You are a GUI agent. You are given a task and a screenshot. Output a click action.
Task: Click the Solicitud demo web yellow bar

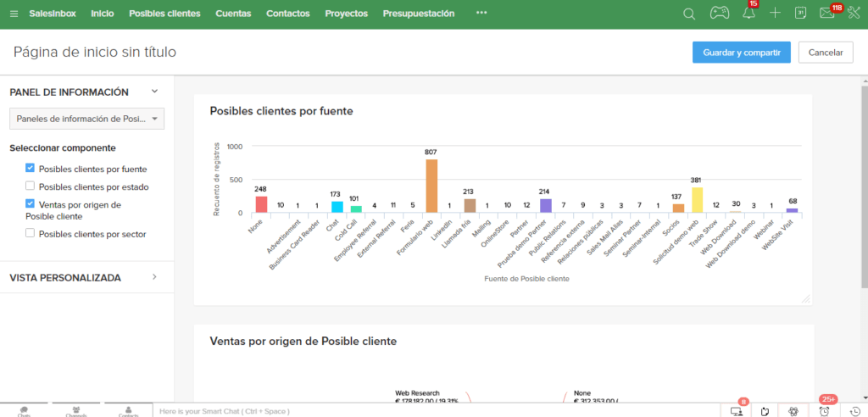[x=697, y=200]
